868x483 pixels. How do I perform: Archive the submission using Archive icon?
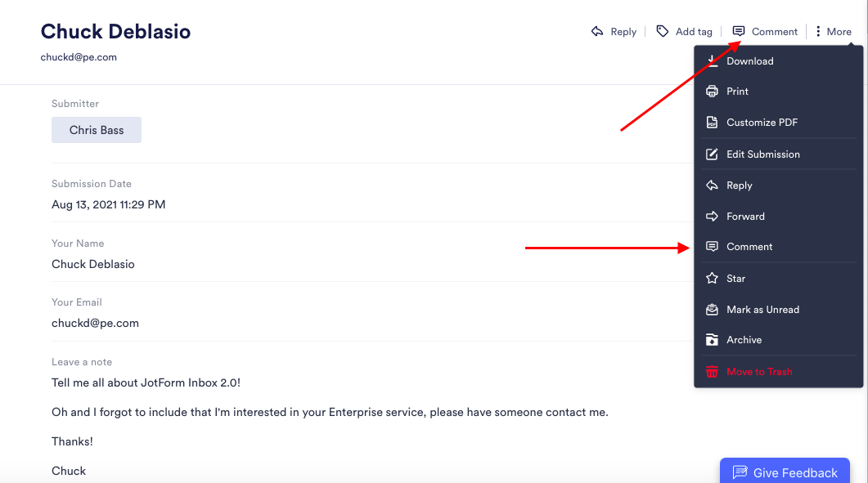tap(712, 340)
